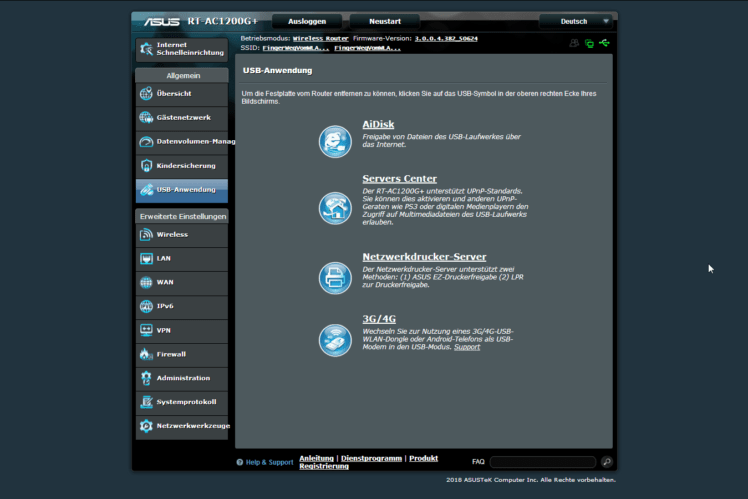
Task: Click the IPv6 globe icon
Action: click(146, 306)
